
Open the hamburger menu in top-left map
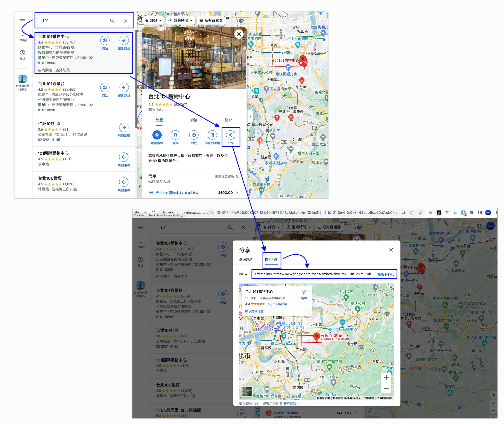22,21
